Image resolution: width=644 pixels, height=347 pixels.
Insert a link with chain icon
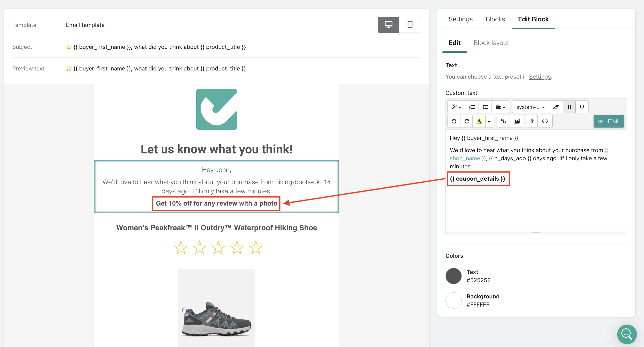(503, 121)
